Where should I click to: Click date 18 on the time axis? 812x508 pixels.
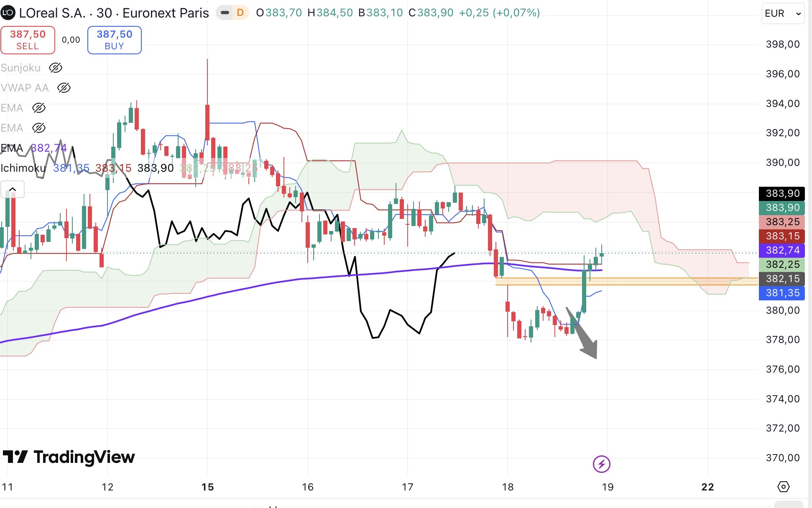[x=508, y=487]
